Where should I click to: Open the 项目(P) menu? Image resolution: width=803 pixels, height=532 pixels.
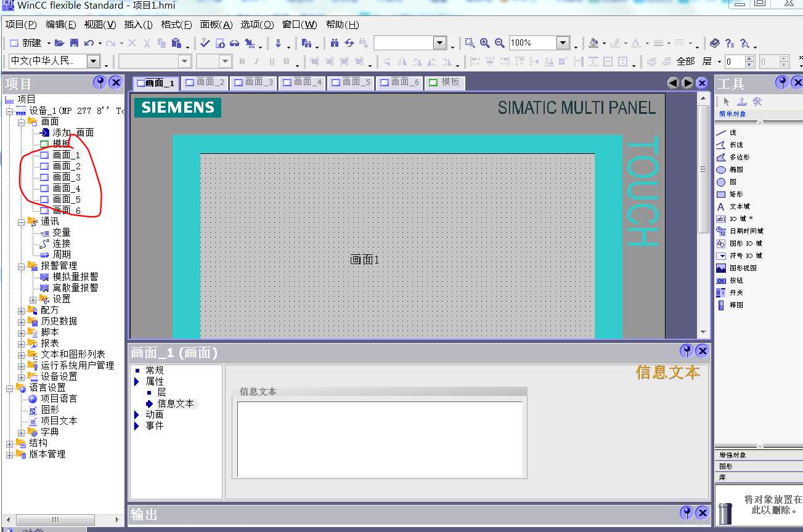(21, 25)
